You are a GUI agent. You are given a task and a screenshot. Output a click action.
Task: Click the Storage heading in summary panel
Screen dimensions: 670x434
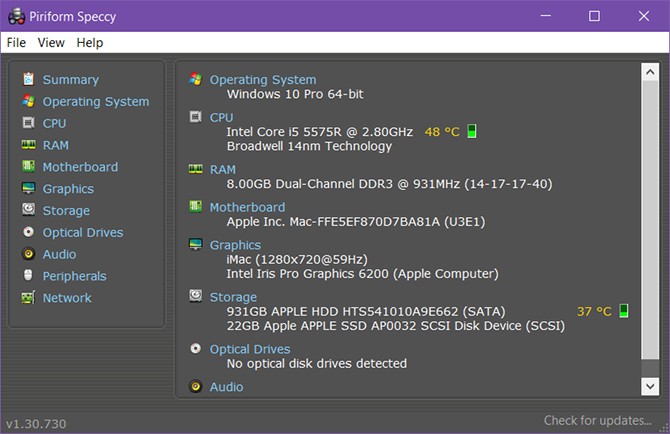pyautogui.click(x=233, y=297)
